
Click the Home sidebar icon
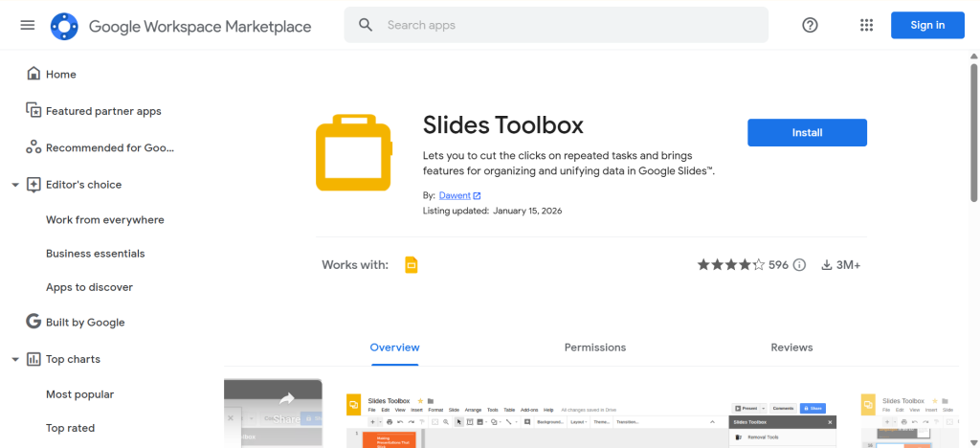pos(33,74)
